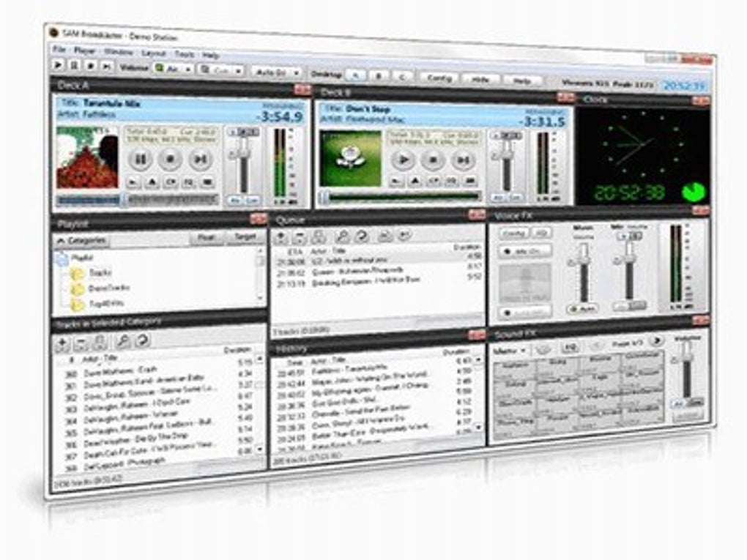Click Deck B volume fader
Screen dimensions: 747x560
pyautogui.click(x=506, y=164)
